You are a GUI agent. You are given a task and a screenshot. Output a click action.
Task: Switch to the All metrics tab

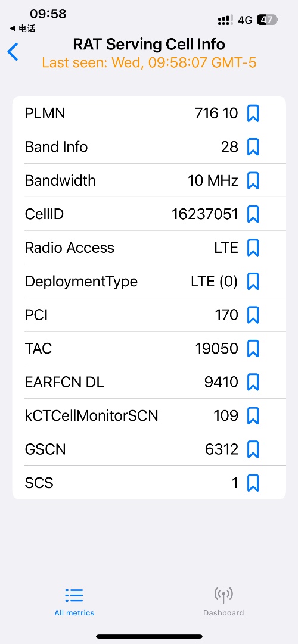pos(74,602)
